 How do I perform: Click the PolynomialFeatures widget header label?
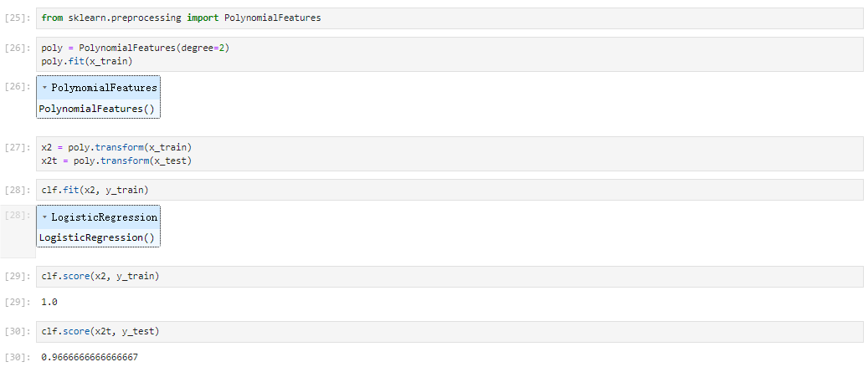104,88
